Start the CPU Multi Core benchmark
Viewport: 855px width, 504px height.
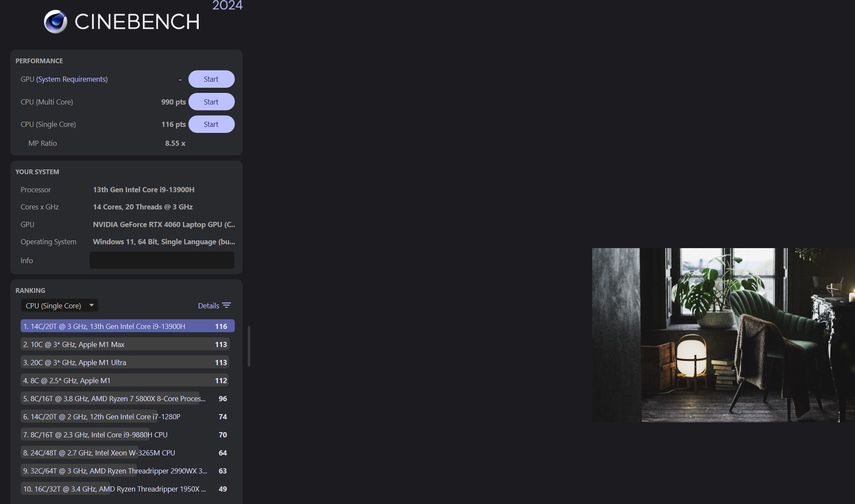(211, 102)
